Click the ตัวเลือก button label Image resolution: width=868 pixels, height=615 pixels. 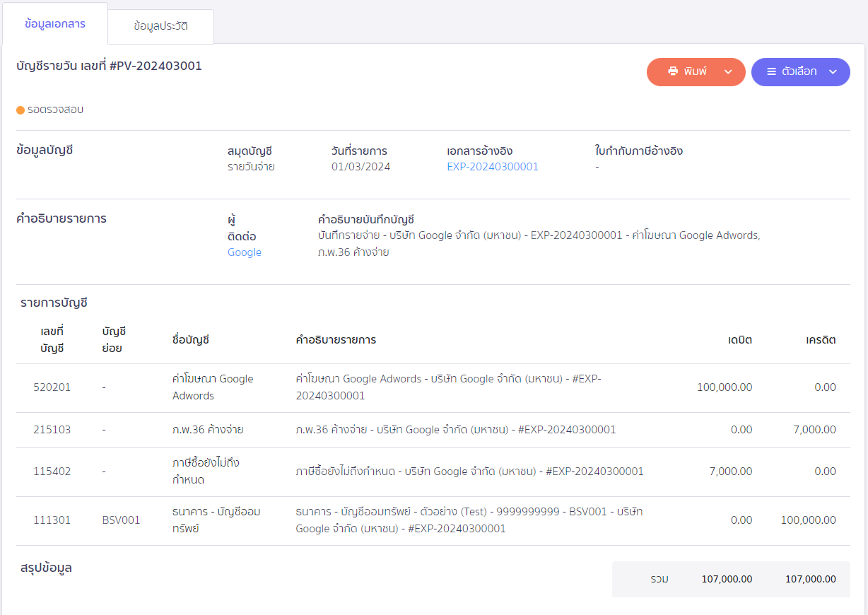pyautogui.click(x=799, y=71)
